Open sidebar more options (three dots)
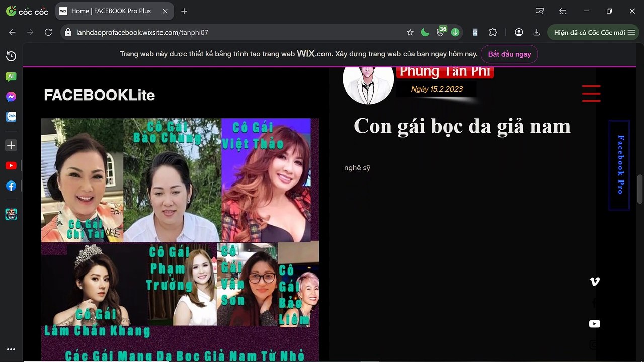The image size is (644, 362). tap(11, 349)
